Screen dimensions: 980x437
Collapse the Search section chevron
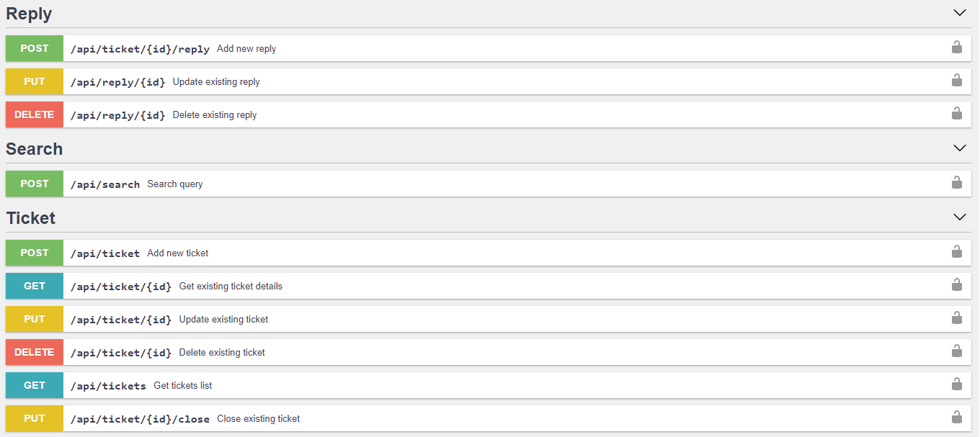click(959, 148)
